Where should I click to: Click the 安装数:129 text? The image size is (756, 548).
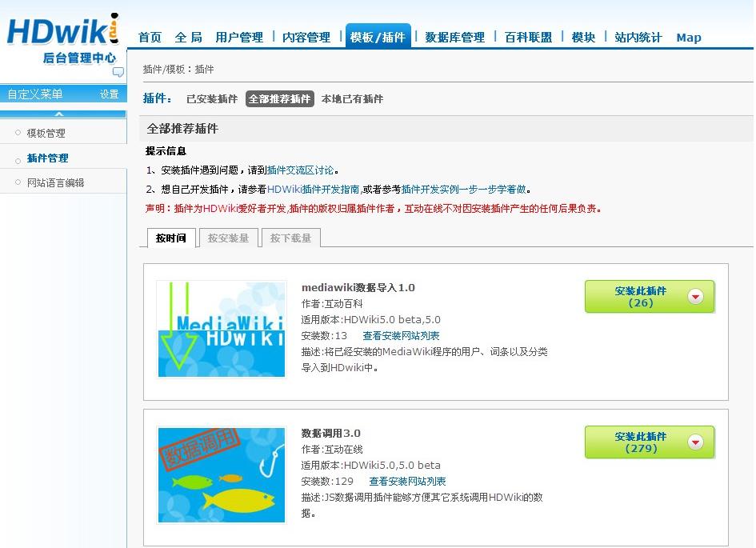pos(327,481)
